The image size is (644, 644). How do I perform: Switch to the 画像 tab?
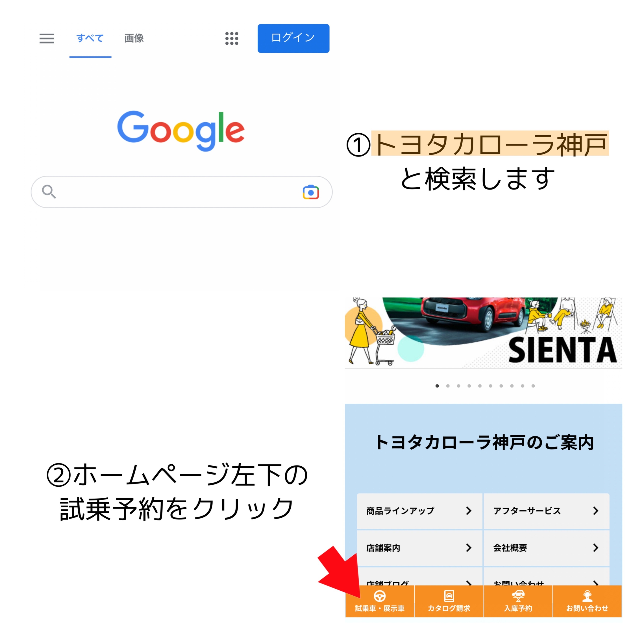[x=134, y=38]
